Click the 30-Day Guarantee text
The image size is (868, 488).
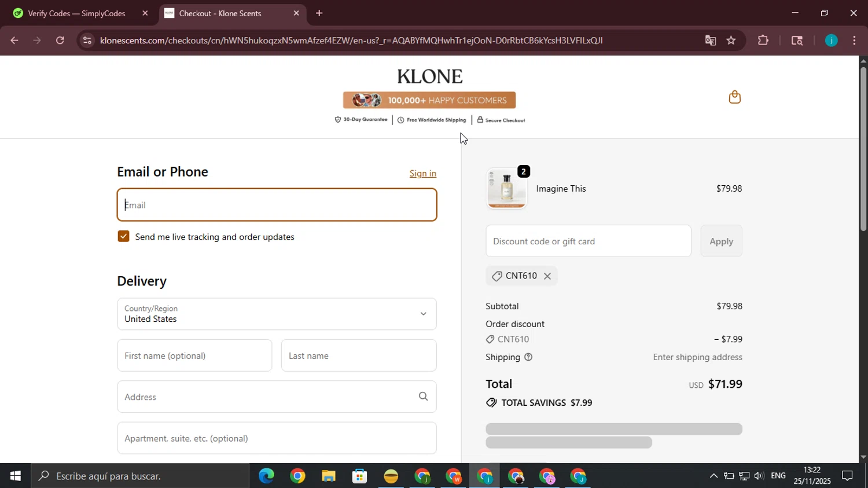pos(365,120)
